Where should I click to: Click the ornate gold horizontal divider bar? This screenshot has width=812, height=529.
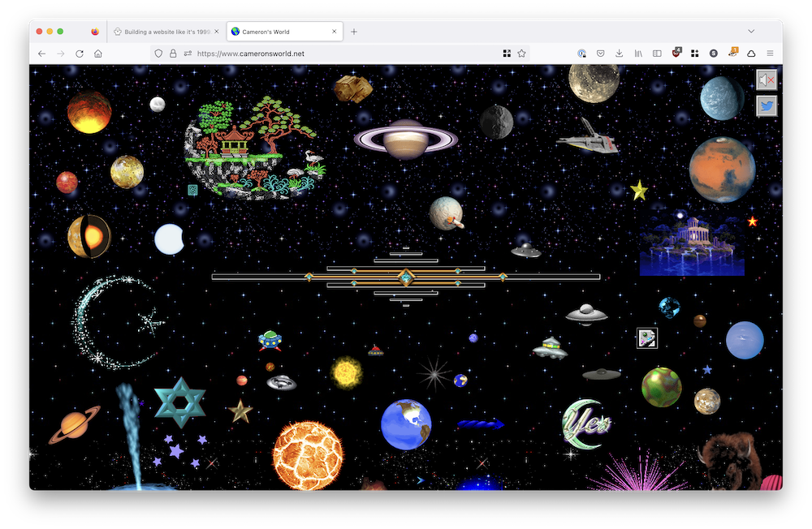pyautogui.click(x=405, y=277)
